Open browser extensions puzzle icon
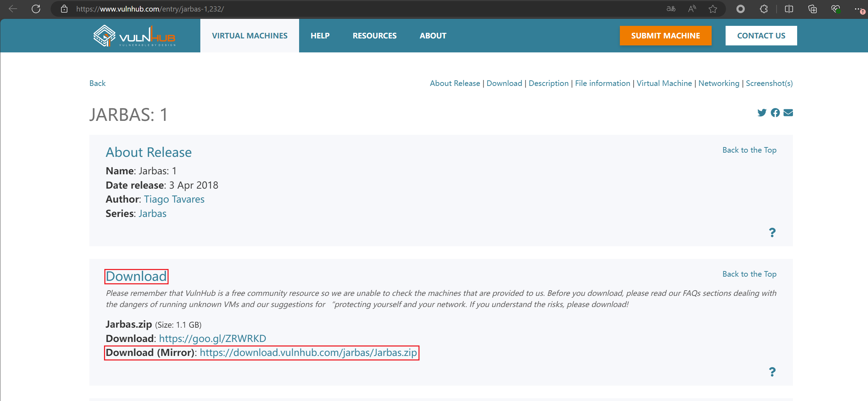This screenshot has width=868, height=401. (x=764, y=9)
